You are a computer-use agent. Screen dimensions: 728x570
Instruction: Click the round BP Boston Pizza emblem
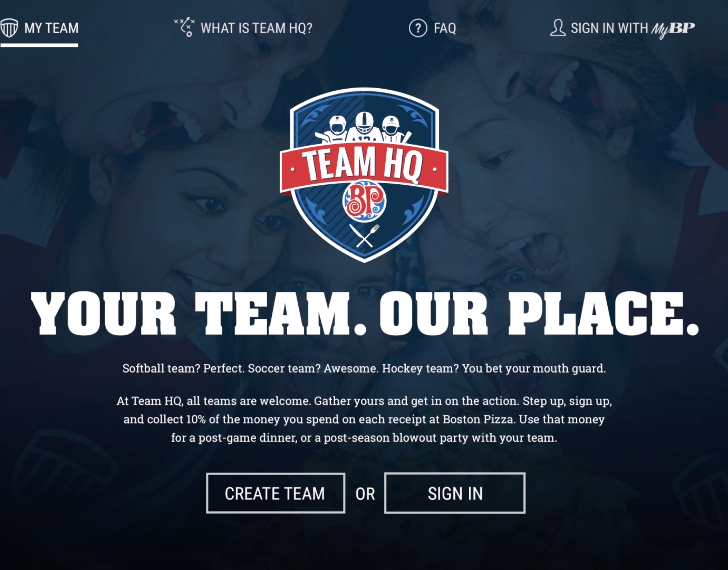click(364, 201)
